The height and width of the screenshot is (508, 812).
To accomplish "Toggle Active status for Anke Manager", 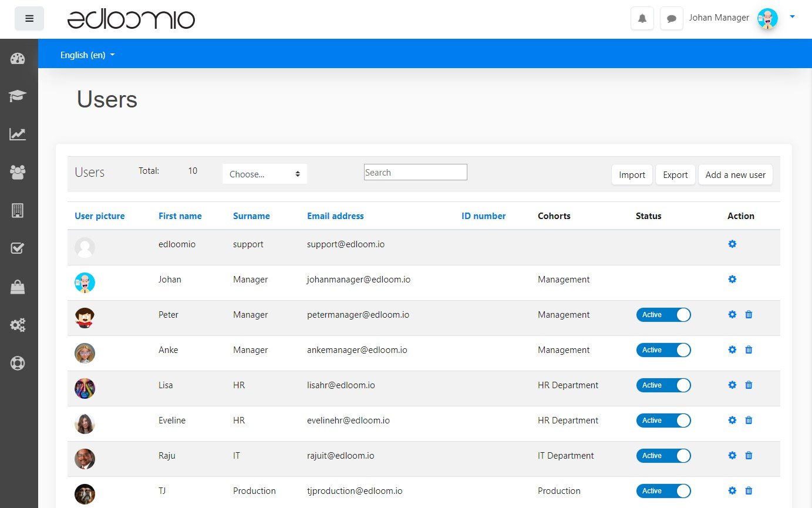I will [x=663, y=350].
